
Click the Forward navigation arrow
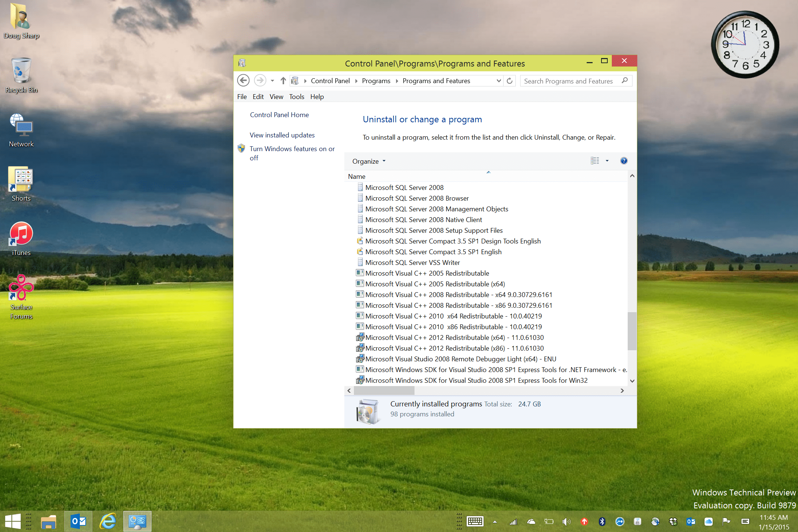click(x=260, y=81)
